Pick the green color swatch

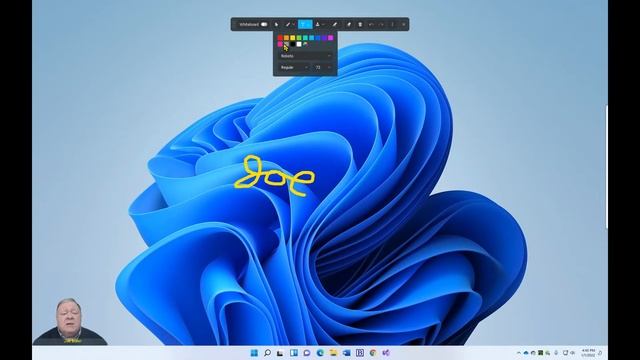(299, 38)
